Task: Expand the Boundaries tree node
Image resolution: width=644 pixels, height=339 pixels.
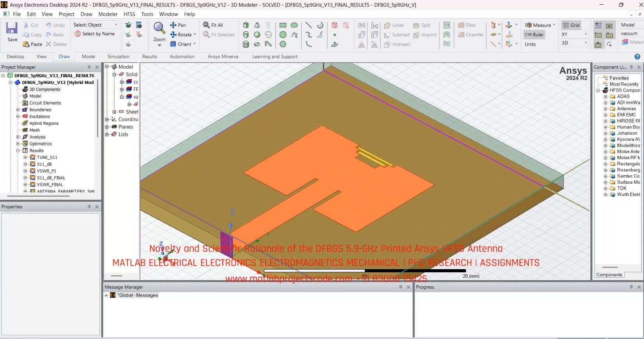Action: pos(18,110)
